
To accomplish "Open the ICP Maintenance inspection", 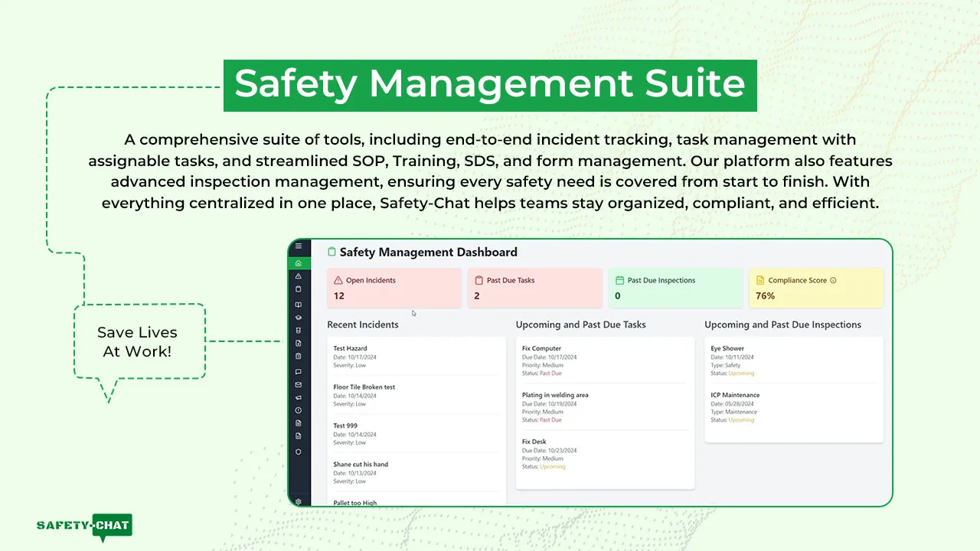I will tap(794, 407).
